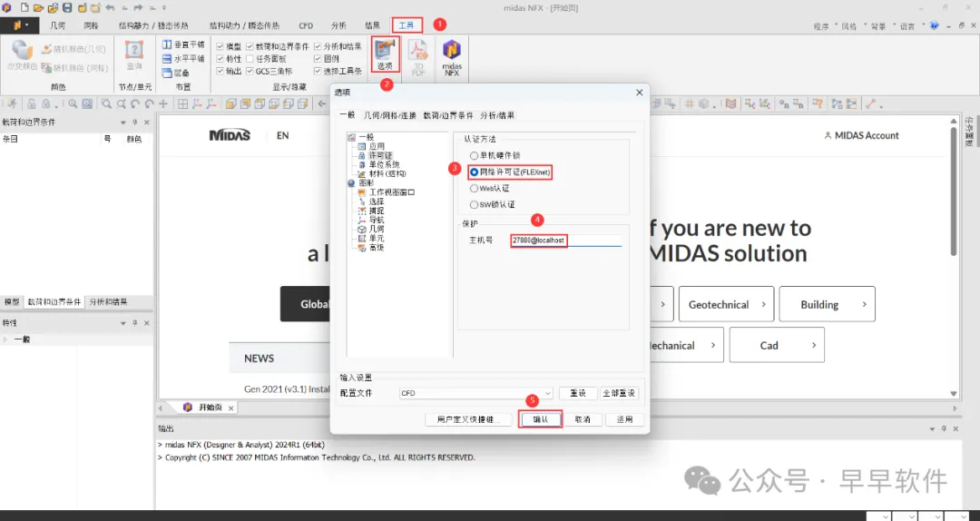Toggle the 选择工具条 checkbox
The image size is (980, 521).
[x=318, y=72]
